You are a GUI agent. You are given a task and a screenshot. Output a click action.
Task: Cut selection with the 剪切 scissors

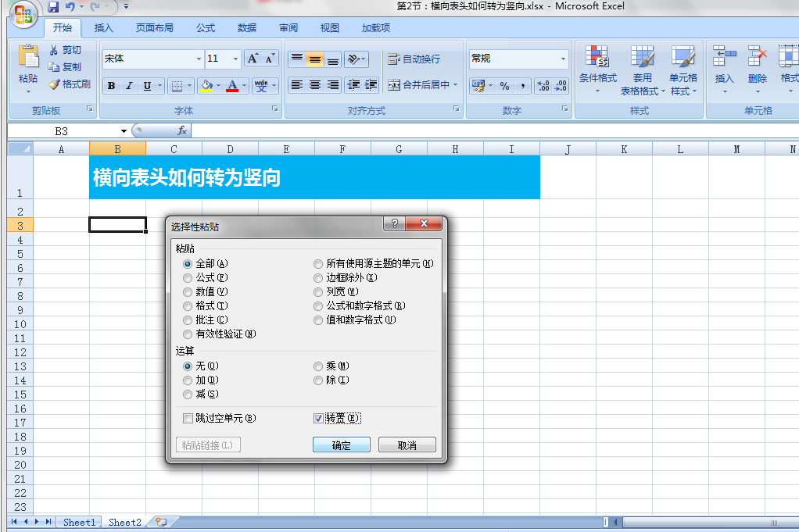(x=65, y=50)
